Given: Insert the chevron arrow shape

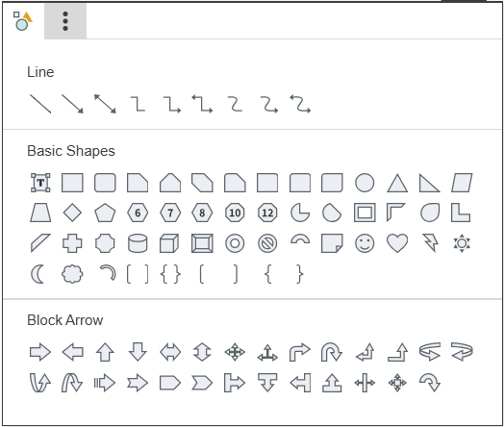Looking at the screenshot, I should coord(202,383).
